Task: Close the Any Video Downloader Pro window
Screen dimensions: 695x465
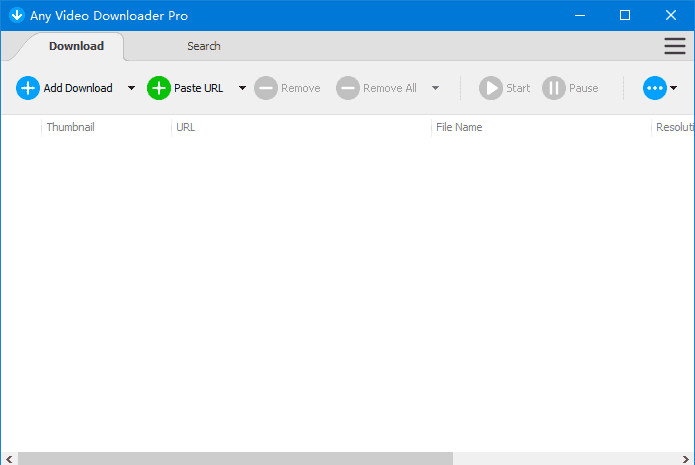Action: click(x=671, y=15)
